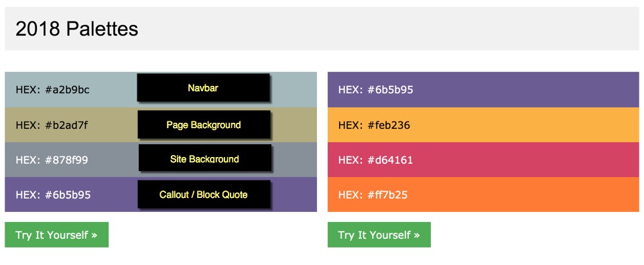The image size is (644, 265).
Task: Select the #a2b9bc light blue-gray swatch
Action: point(161,90)
